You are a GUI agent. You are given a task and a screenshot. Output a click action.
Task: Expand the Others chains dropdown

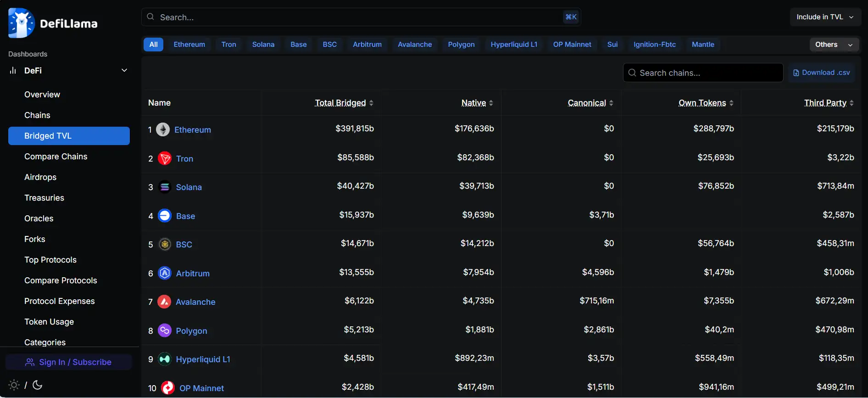point(834,45)
